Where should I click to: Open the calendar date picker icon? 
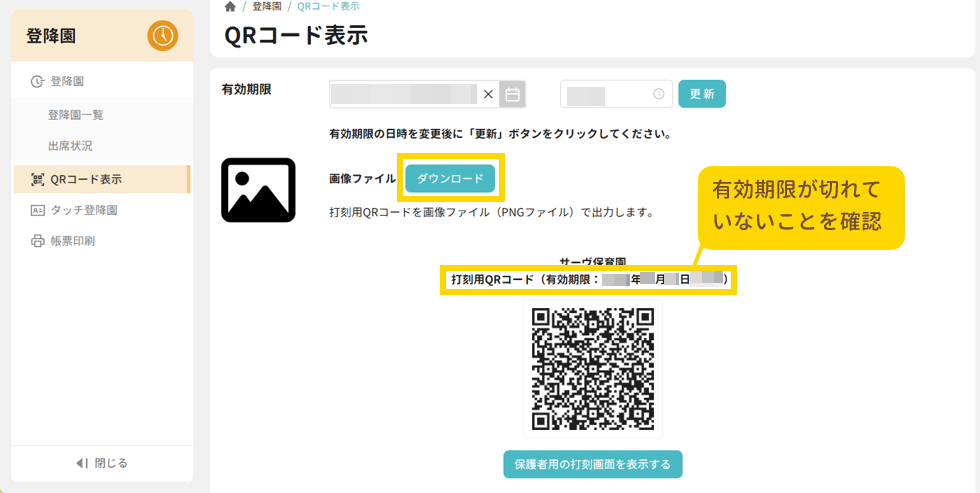click(513, 94)
